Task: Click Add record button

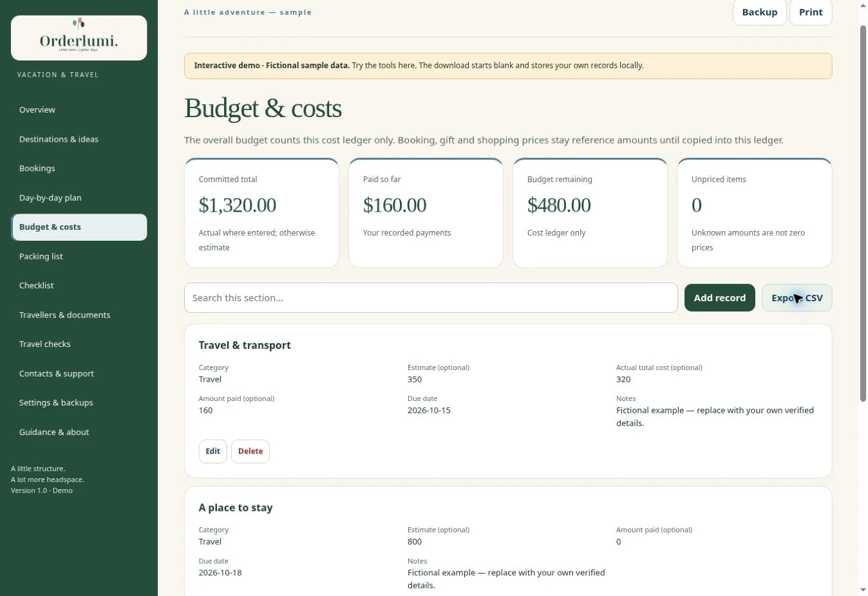Action: (719, 298)
